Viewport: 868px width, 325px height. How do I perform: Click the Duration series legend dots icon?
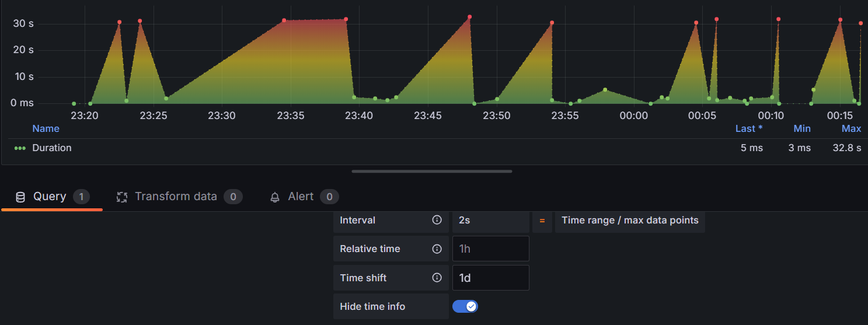coord(20,148)
